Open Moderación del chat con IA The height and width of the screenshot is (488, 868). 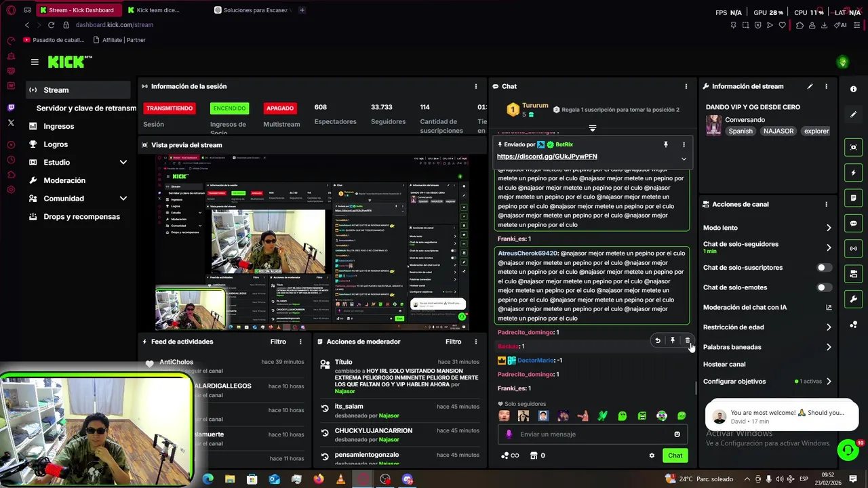point(768,307)
